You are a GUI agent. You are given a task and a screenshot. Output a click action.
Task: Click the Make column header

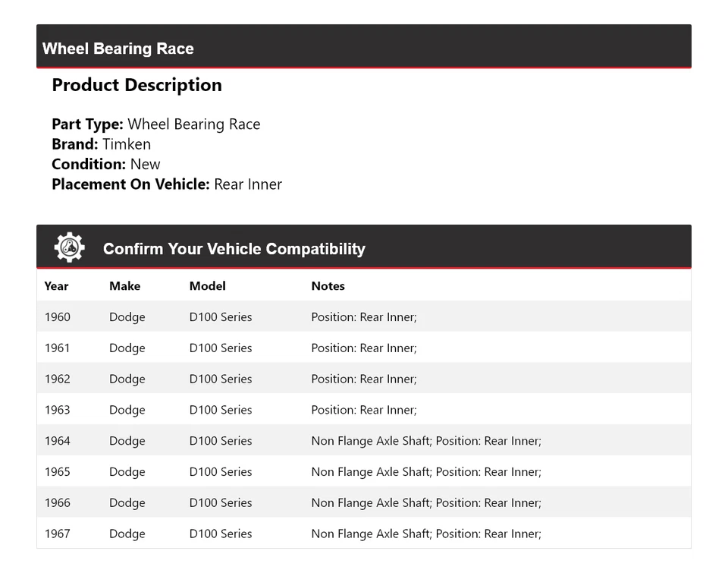pyautogui.click(x=124, y=286)
